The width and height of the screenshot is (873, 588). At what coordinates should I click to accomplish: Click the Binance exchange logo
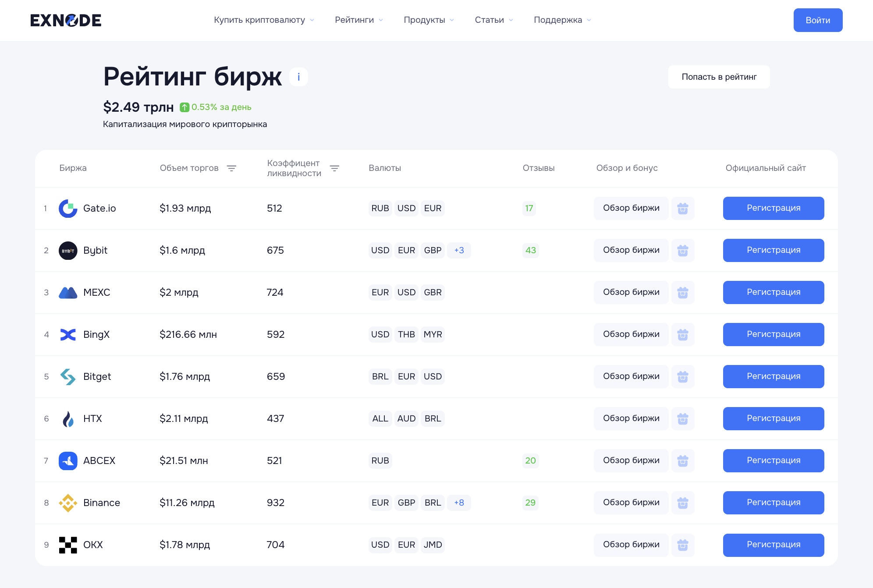click(68, 503)
